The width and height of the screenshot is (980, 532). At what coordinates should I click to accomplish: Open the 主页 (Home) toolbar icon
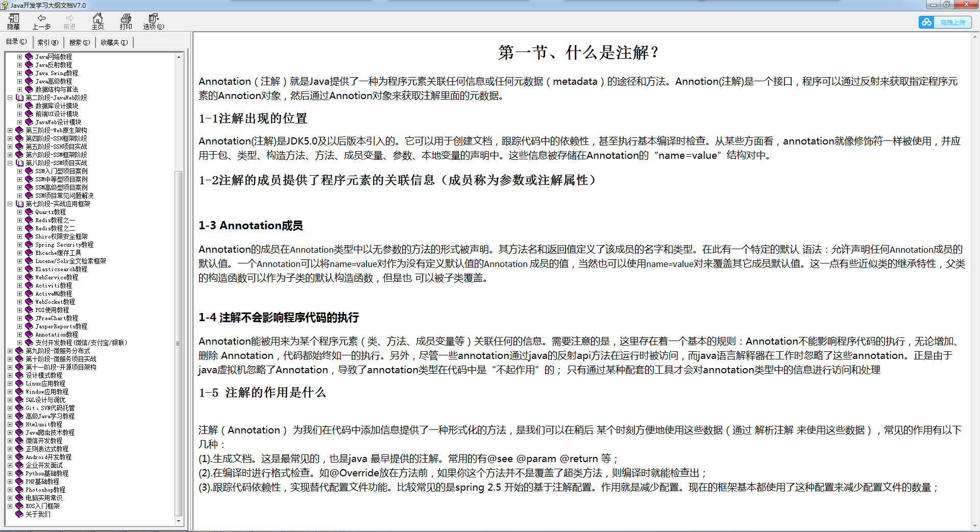pyautogui.click(x=97, y=21)
